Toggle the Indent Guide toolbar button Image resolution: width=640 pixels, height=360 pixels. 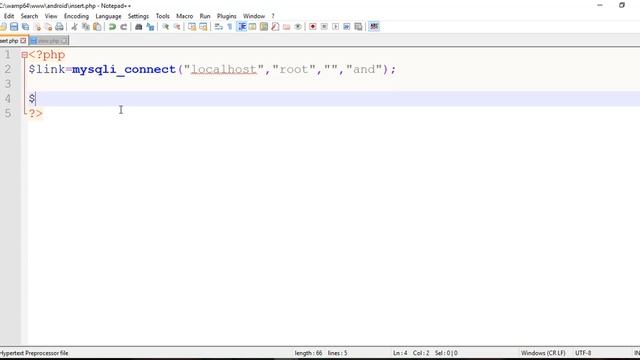(242, 27)
